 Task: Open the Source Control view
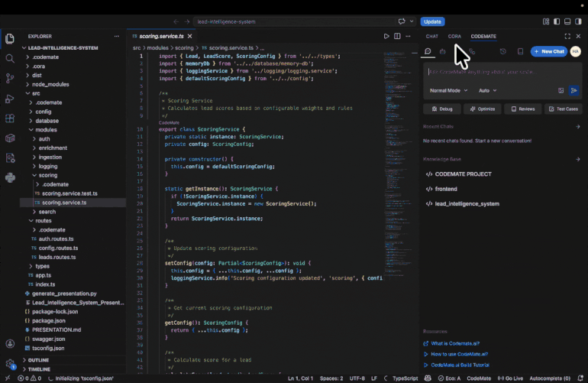(x=10, y=78)
